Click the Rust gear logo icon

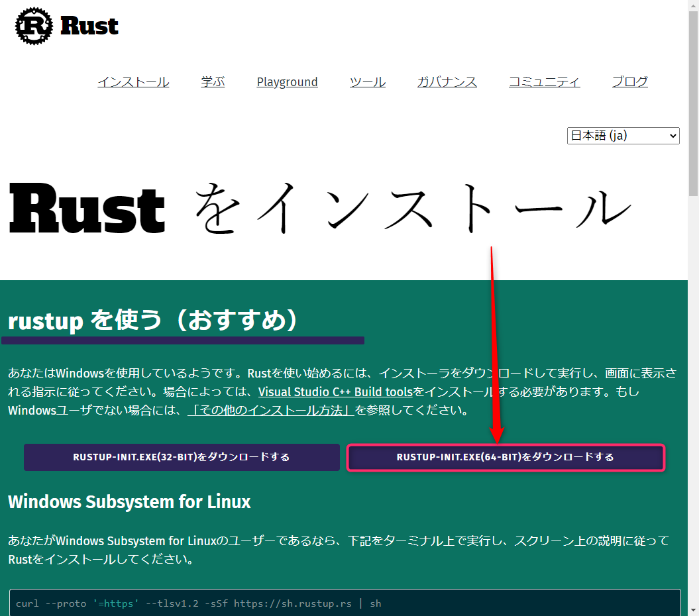tap(33, 26)
